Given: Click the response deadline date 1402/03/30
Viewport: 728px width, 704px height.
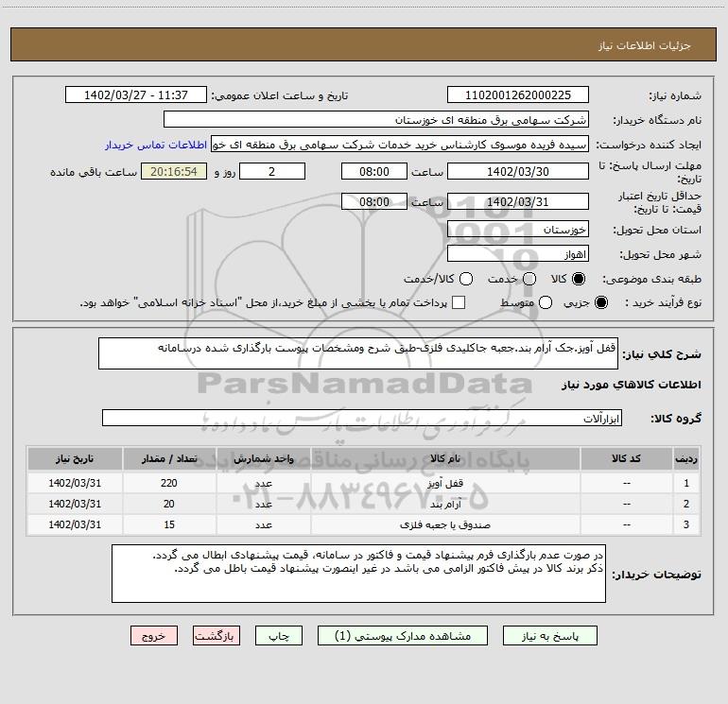Looking at the screenshot, I should (518, 171).
